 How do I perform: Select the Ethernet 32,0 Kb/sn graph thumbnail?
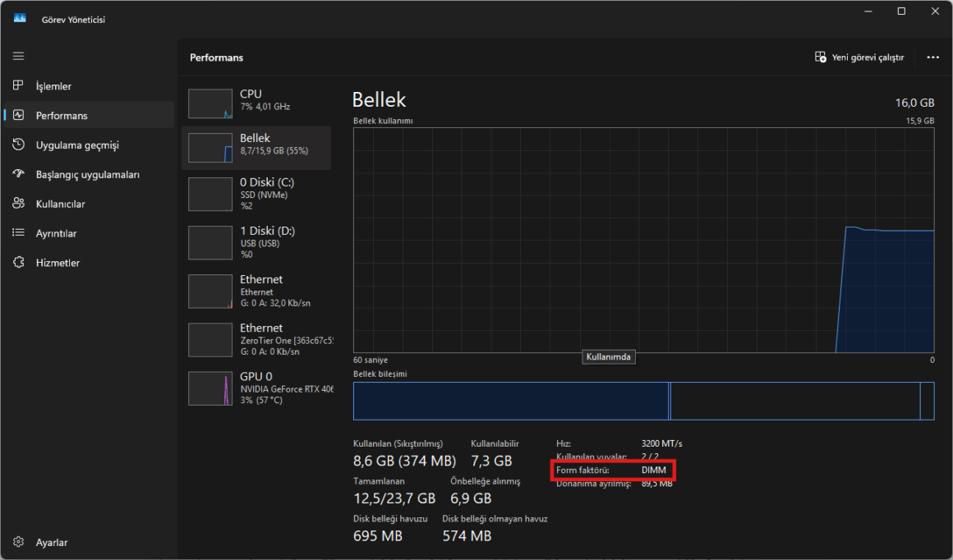[x=210, y=291]
